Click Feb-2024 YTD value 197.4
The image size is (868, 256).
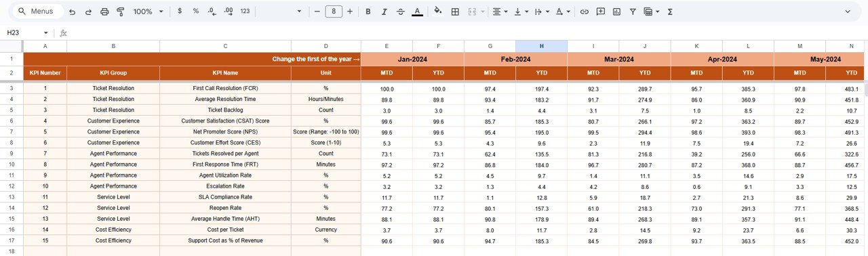[541, 89]
